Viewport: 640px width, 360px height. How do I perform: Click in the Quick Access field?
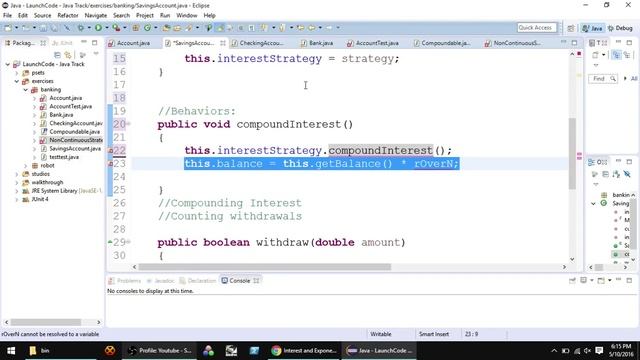536,28
